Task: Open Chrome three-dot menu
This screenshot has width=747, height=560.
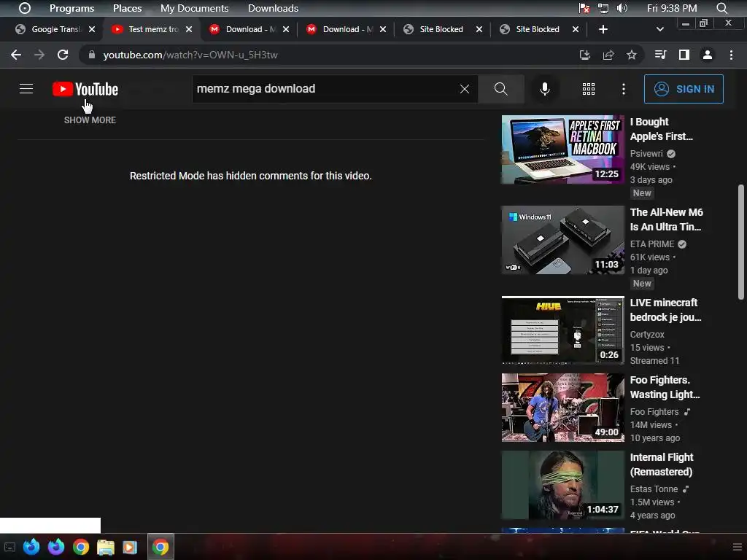Action: [x=731, y=55]
